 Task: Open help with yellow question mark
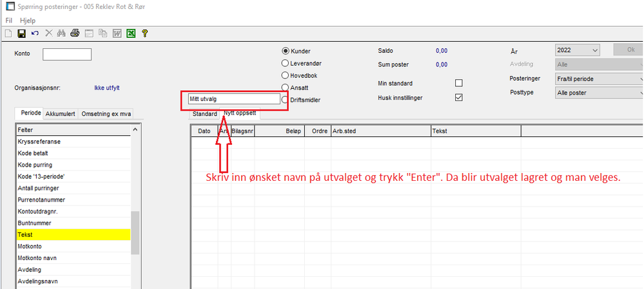[144, 33]
